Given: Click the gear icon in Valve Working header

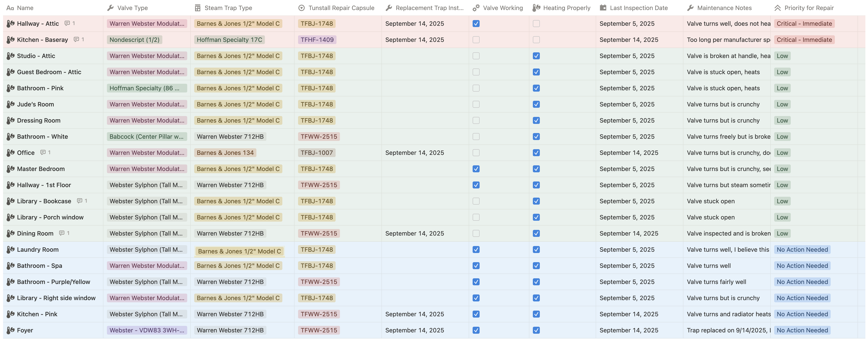Looking at the screenshot, I should tap(477, 7).
